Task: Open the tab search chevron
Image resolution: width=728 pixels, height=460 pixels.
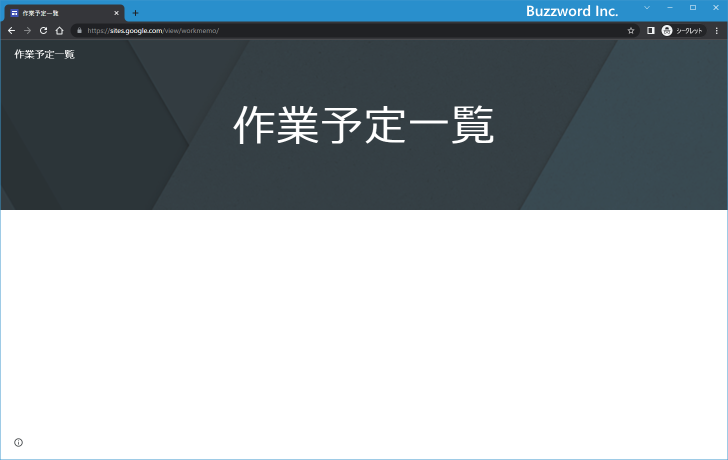Action: (x=647, y=7)
